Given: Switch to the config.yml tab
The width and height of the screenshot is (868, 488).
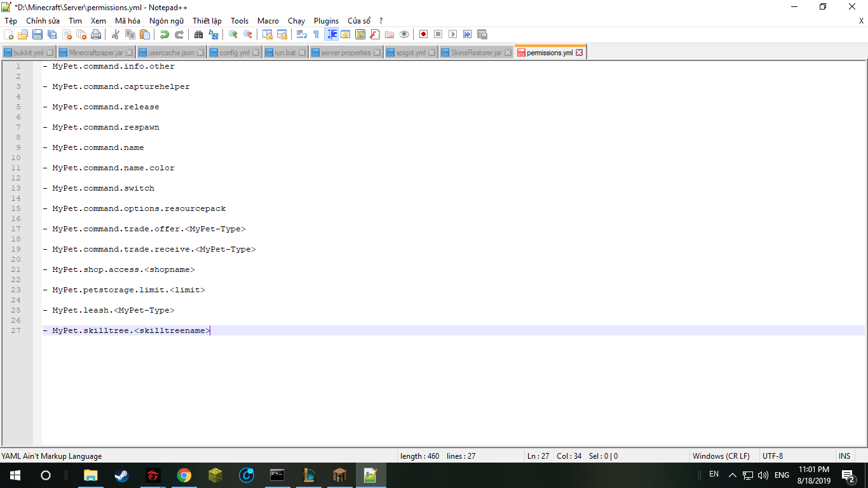Looking at the screenshot, I should coord(234,53).
